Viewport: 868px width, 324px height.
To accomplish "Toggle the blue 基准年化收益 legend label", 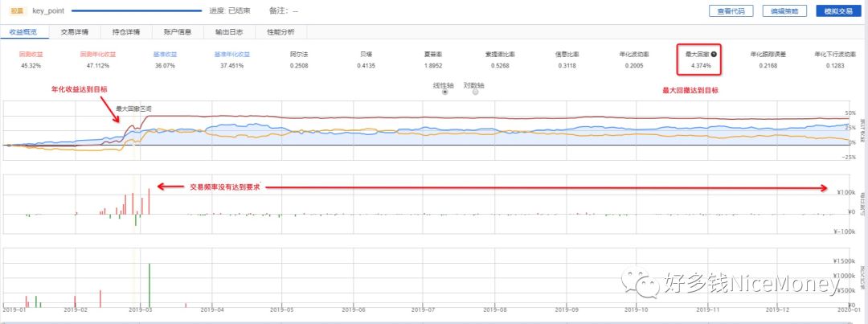I will click(232, 55).
